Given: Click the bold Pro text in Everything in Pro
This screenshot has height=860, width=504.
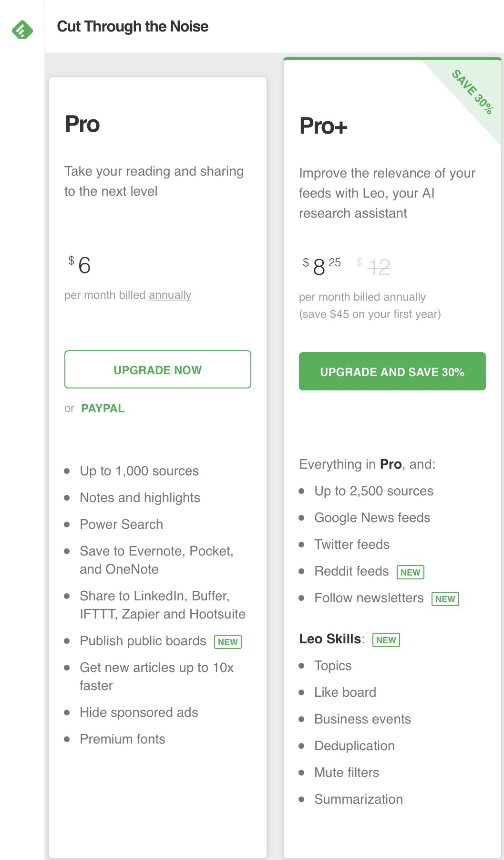Looking at the screenshot, I should tap(391, 464).
